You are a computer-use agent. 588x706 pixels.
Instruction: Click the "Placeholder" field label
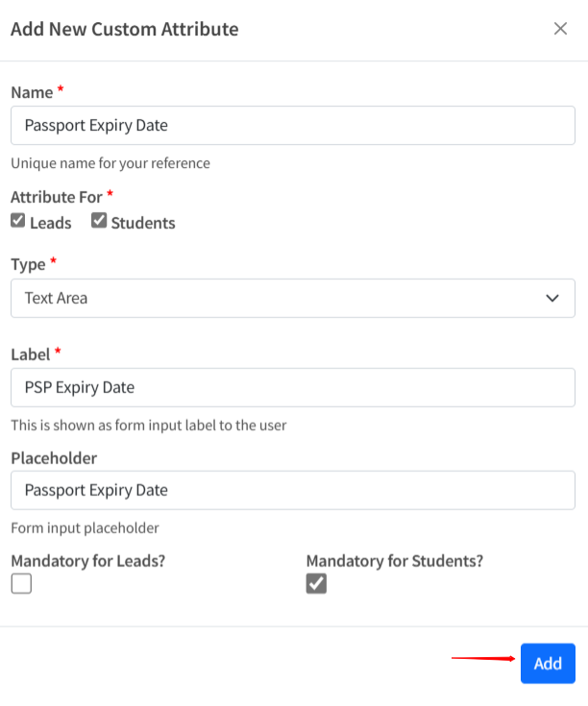click(54, 458)
